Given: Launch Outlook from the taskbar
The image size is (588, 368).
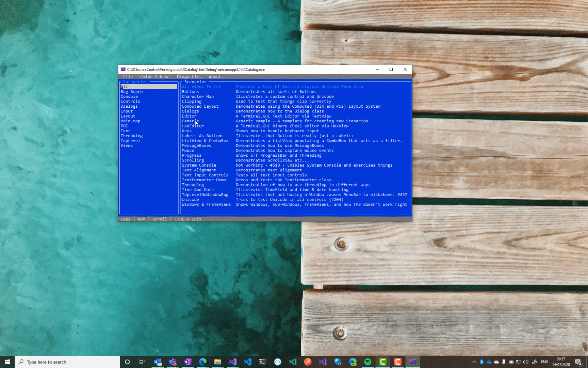Looking at the screenshot, I should coord(158,362).
